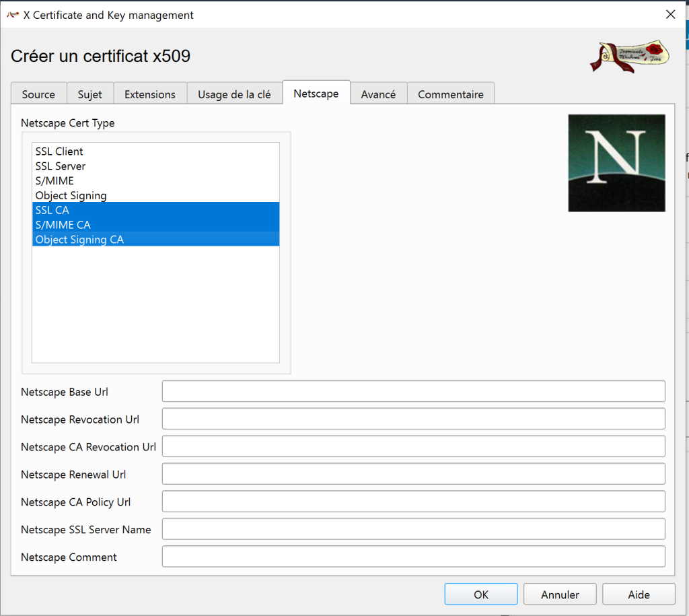This screenshot has width=689, height=616.
Task: Focus the Netscape Comment input field
Action: point(413,557)
